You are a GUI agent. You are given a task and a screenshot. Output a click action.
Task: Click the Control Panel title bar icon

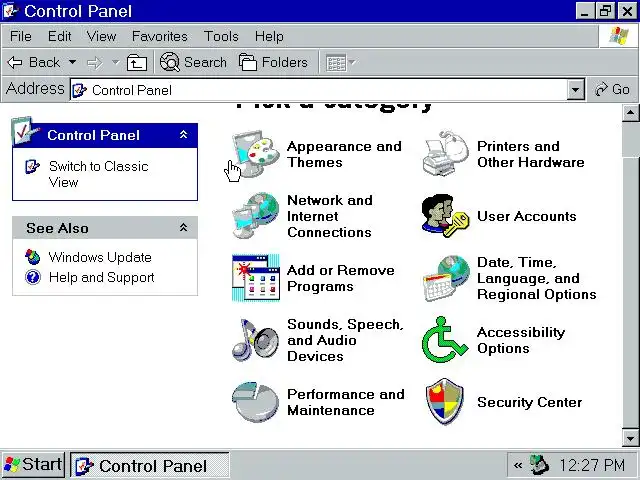click(x=10, y=11)
